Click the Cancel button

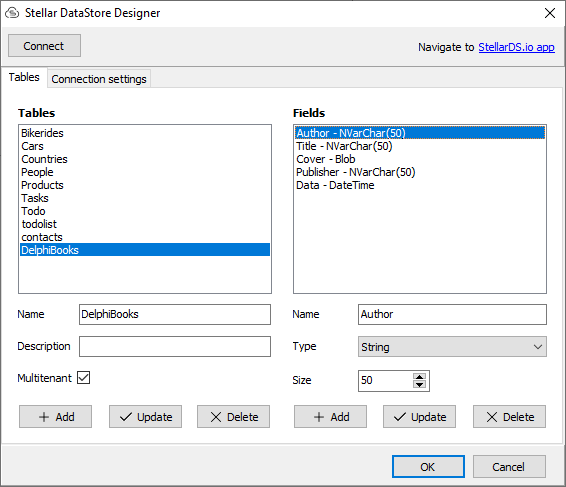tap(509, 467)
